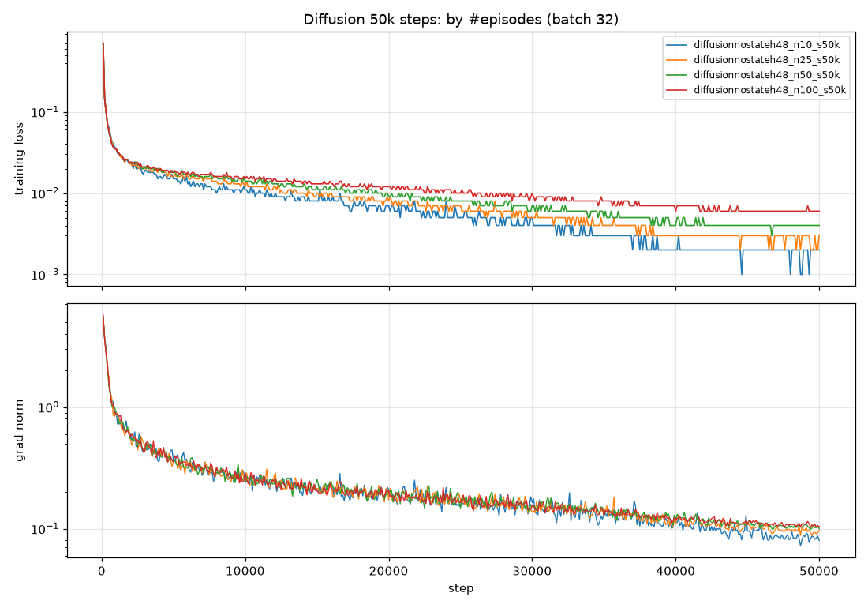
Task: Click the 10⁻³ tick on training loss axis
Action: coord(45,275)
